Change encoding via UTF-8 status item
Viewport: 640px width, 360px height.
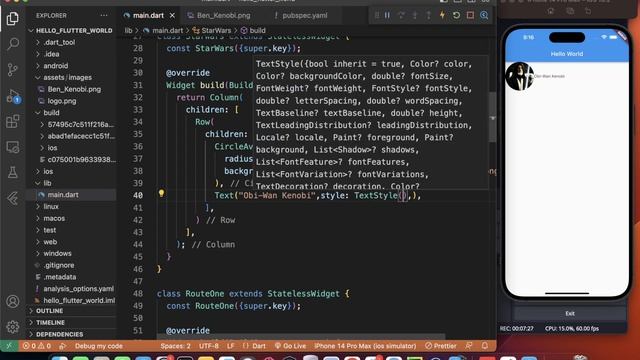209,346
